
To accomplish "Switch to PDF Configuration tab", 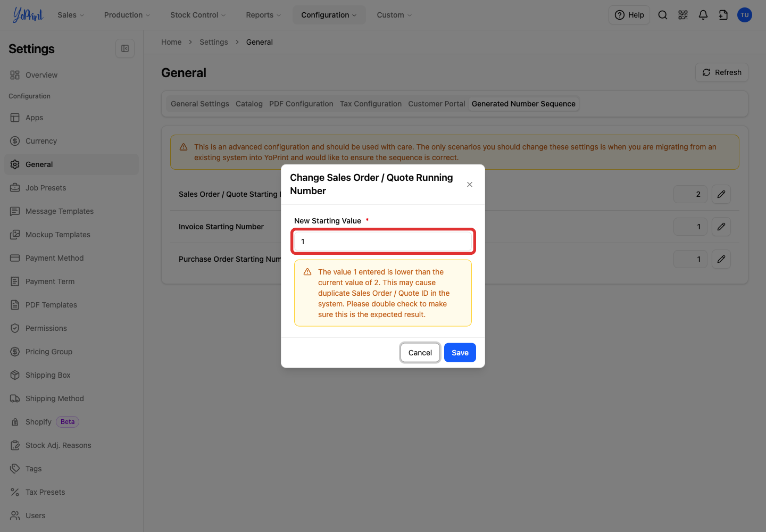I will (301, 104).
